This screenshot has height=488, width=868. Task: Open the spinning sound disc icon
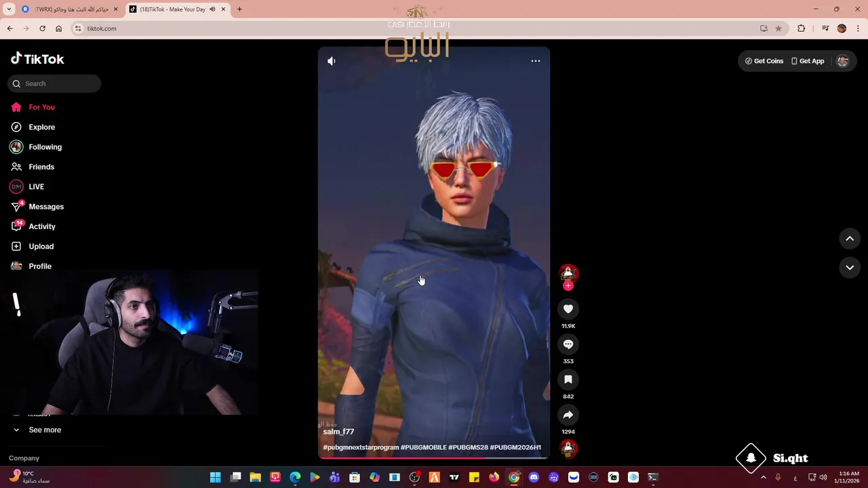pyautogui.click(x=568, y=449)
